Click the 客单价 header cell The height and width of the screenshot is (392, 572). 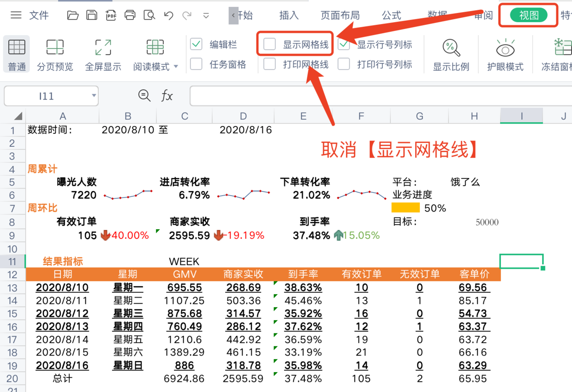point(474,274)
